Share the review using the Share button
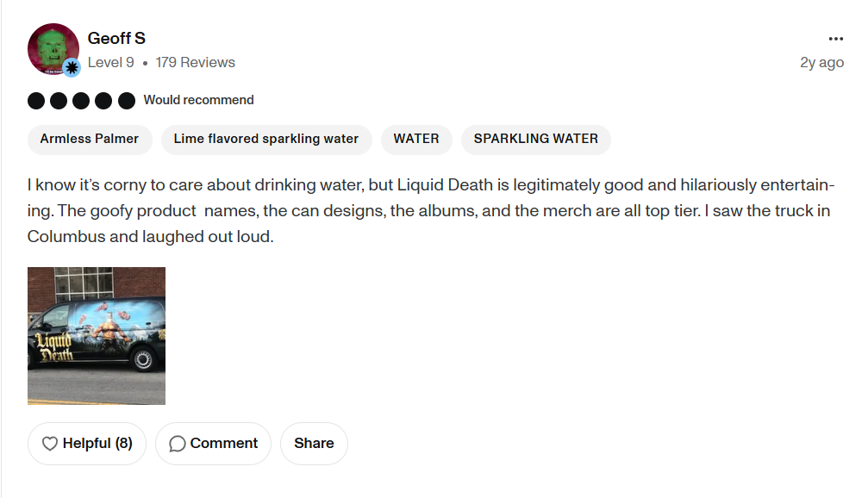Image resolution: width=868 pixels, height=498 pixels. [x=314, y=443]
